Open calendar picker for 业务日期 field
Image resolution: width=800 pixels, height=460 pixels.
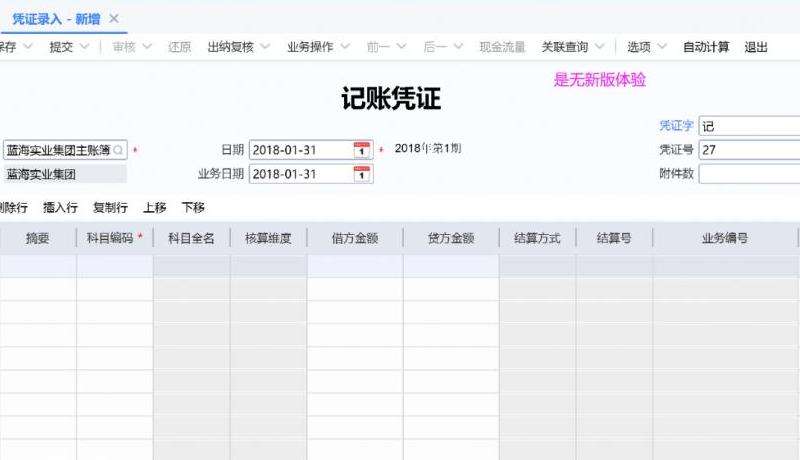(362, 174)
